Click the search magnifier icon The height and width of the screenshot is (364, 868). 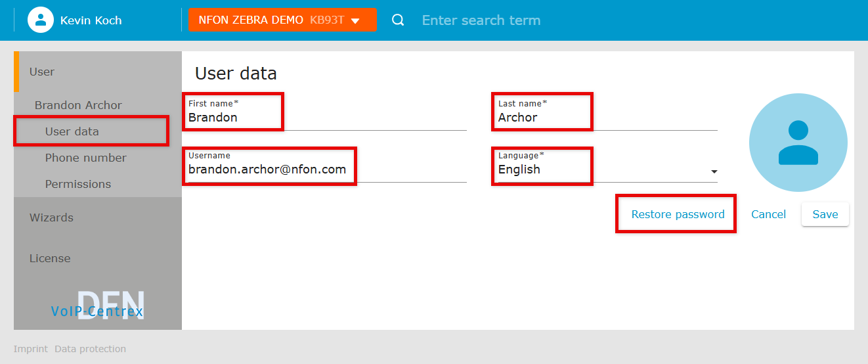pyautogui.click(x=398, y=20)
